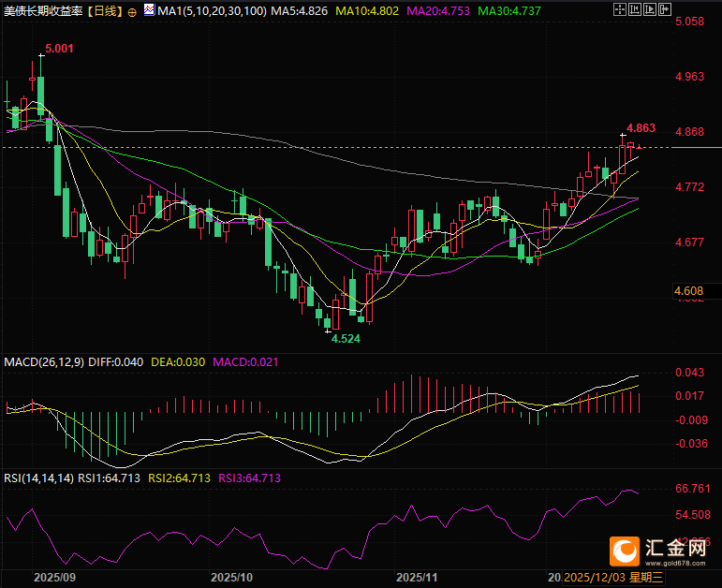This screenshot has height=588, width=722.
Task: Click the 美债长期收益率 chart title
Action: pyautogui.click(x=43, y=11)
